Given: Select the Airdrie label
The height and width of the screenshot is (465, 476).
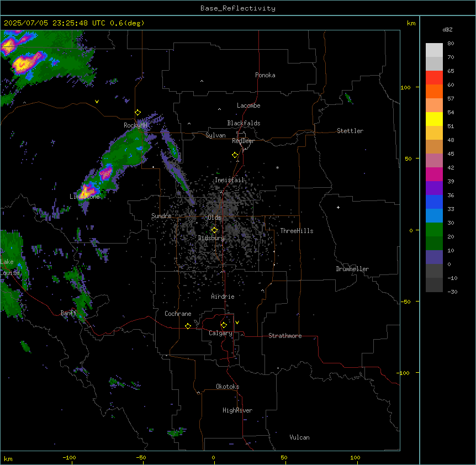Looking at the screenshot, I should coord(223,297).
